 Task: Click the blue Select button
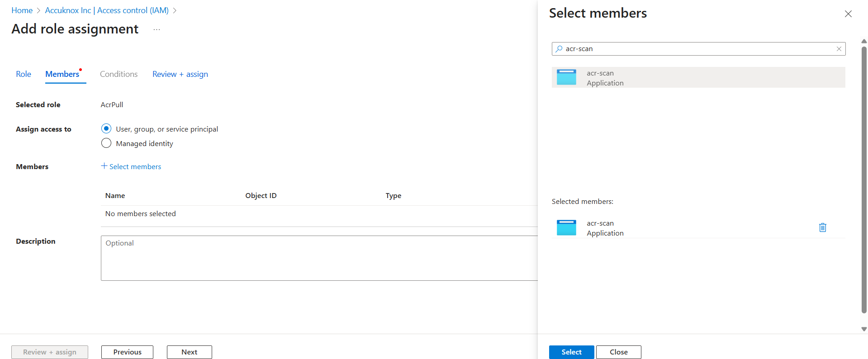coord(571,352)
